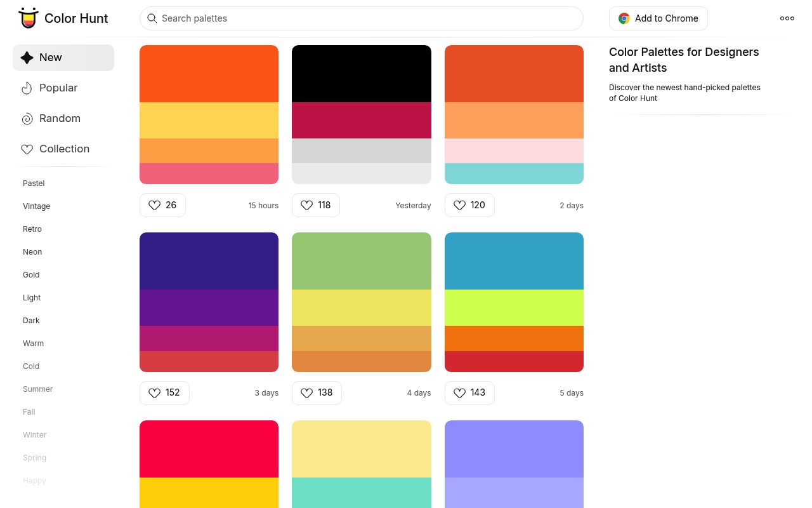This screenshot has height=508, width=812.
Task: Click the bright red swatch in bottom-left palette
Action: 209,449
